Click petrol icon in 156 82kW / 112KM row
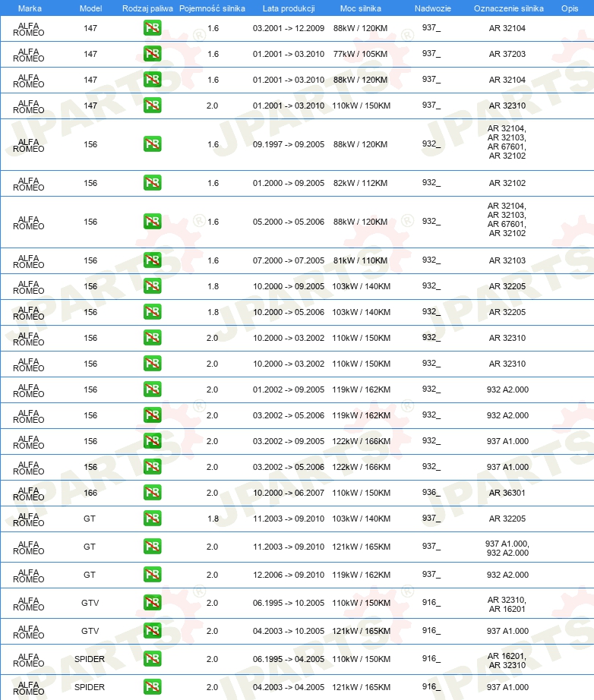The image size is (594, 700). click(x=152, y=183)
